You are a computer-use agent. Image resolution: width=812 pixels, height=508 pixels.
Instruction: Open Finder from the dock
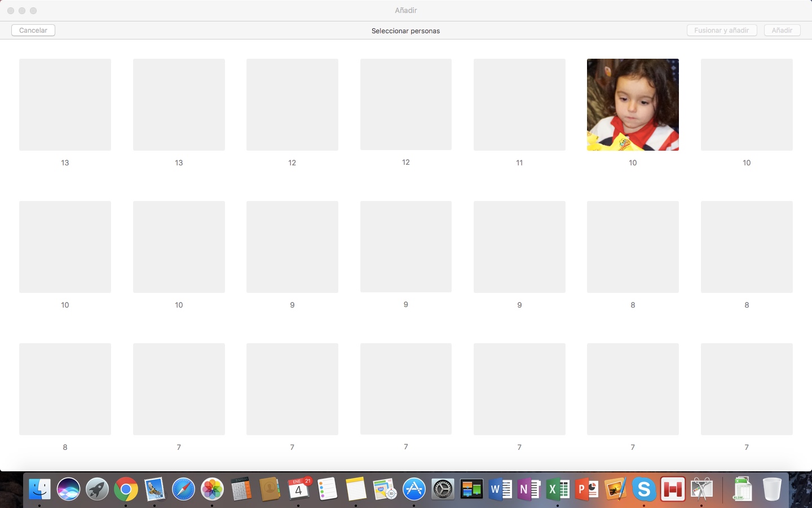39,489
